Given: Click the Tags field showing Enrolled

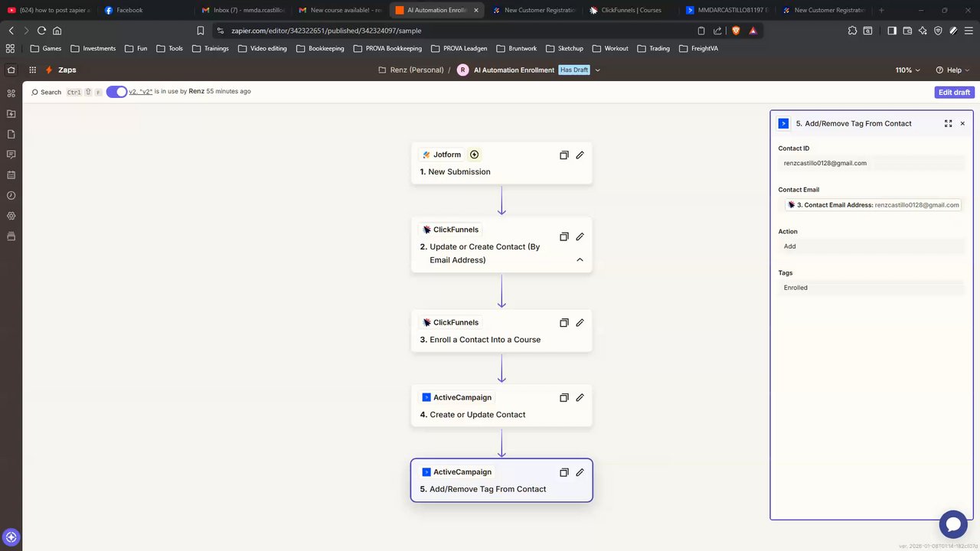Looking at the screenshot, I should tap(871, 288).
